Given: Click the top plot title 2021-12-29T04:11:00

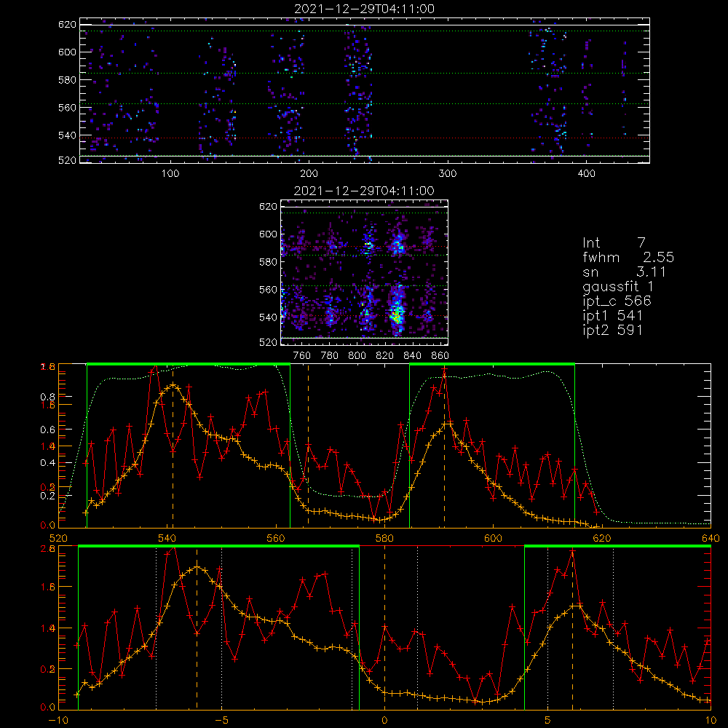Looking at the screenshot, I should [365, 9].
